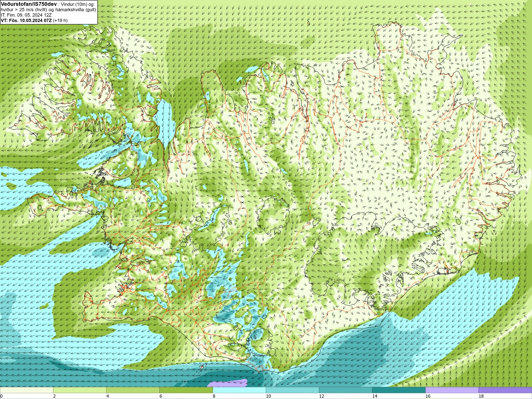Click the legend label "16"

click(x=428, y=396)
